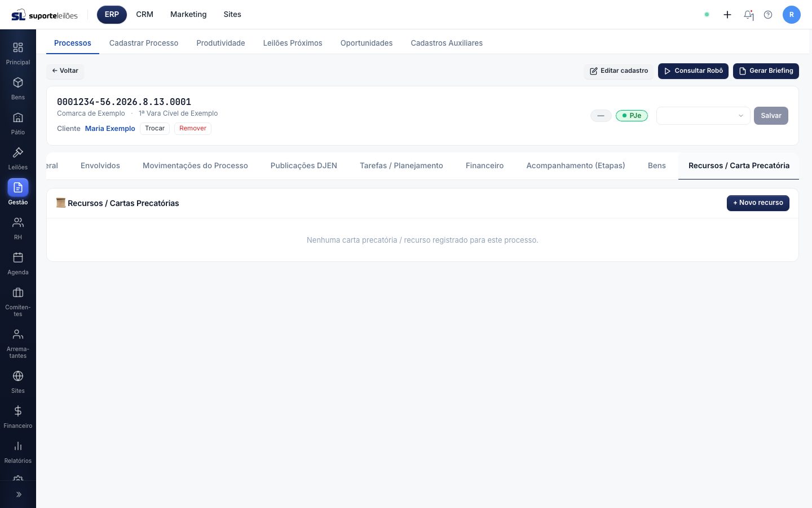Open the Produtividade tab

(220, 43)
